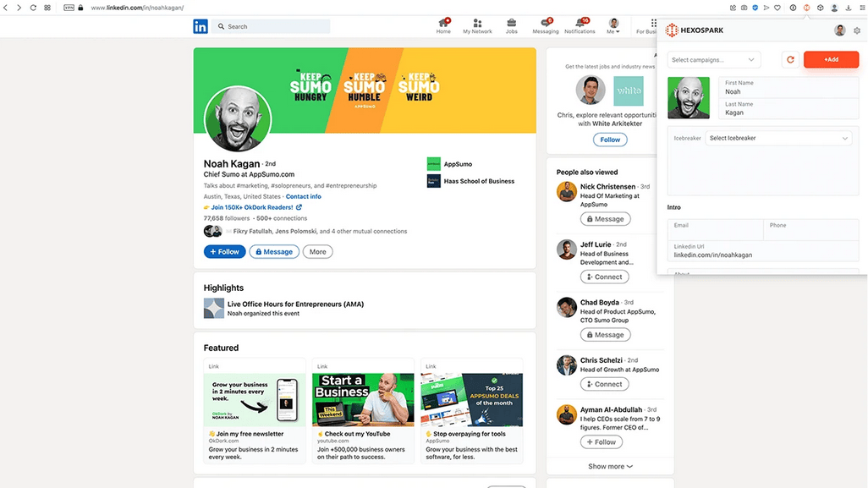Click Show more under People also viewed
This screenshot has width=868, height=488.
pyautogui.click(x=607, y=466)
